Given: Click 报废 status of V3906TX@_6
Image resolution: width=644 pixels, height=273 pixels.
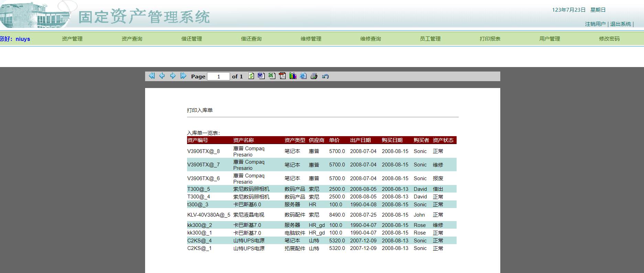Looking at the screenshot, I should (438, 178).
